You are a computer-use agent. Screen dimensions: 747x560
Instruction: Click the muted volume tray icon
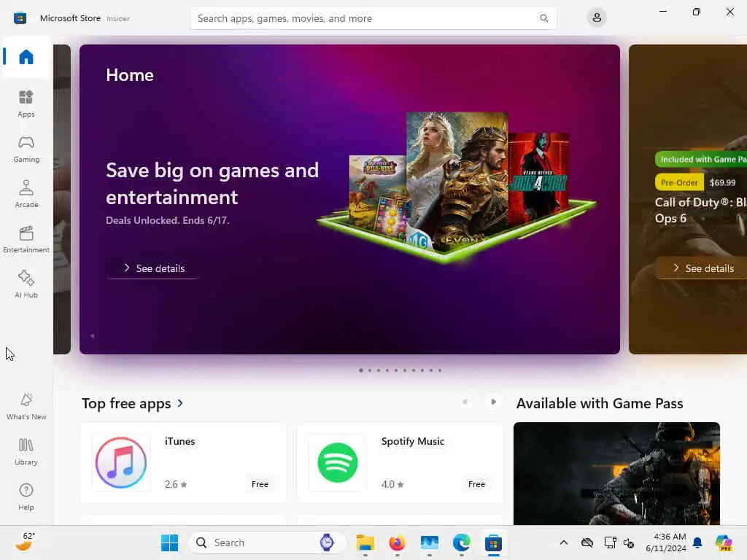pos(629,542)
